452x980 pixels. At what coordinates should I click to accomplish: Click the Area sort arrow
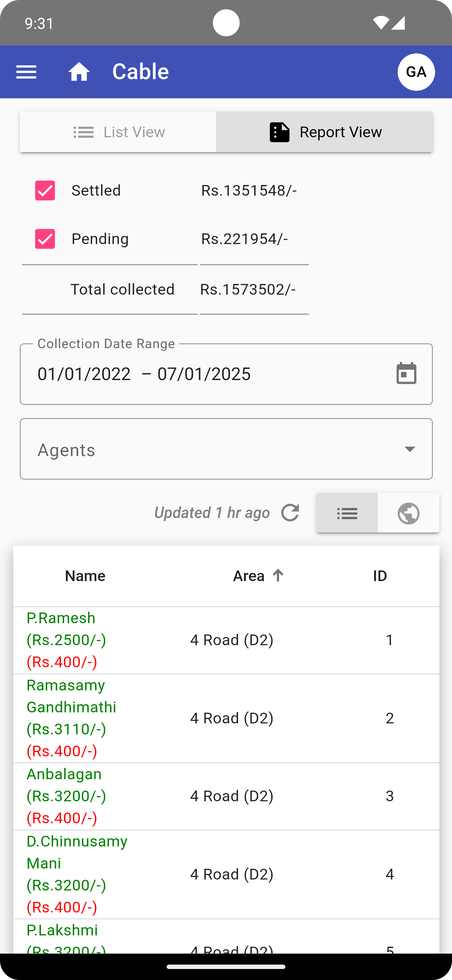click(278, 575)
